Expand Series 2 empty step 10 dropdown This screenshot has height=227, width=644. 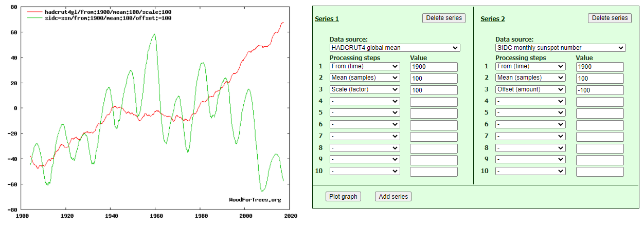530,171
